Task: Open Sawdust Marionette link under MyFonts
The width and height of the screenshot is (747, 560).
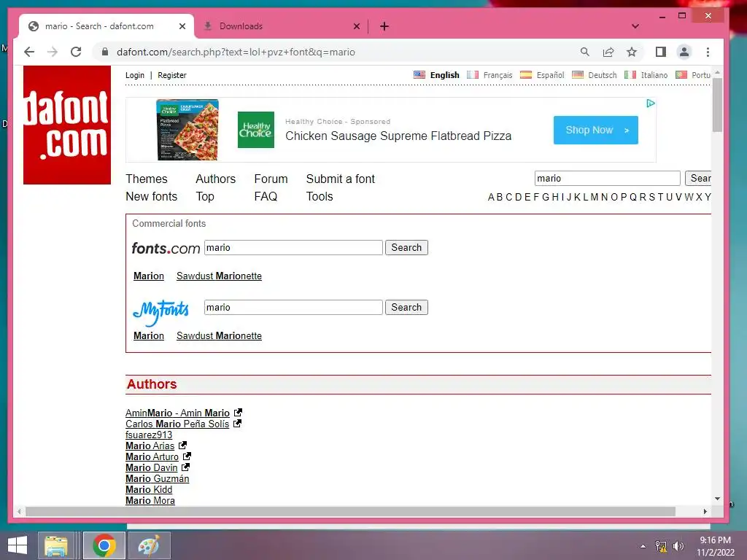Action: [219, 335]
